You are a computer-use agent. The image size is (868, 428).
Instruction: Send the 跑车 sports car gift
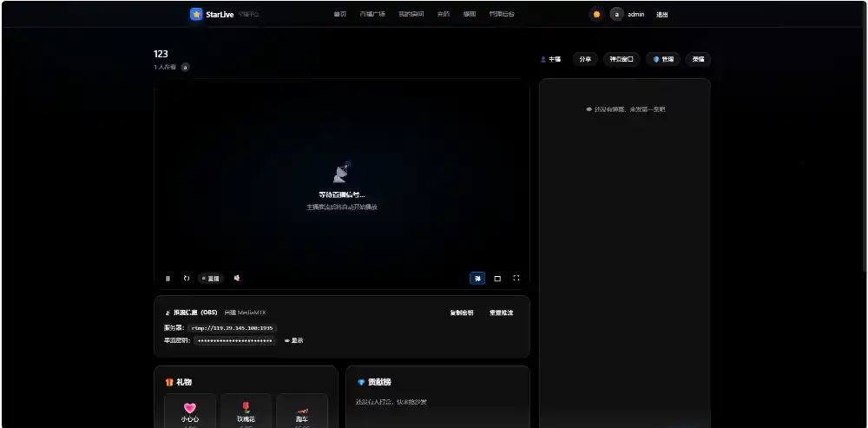pos(302,411)
